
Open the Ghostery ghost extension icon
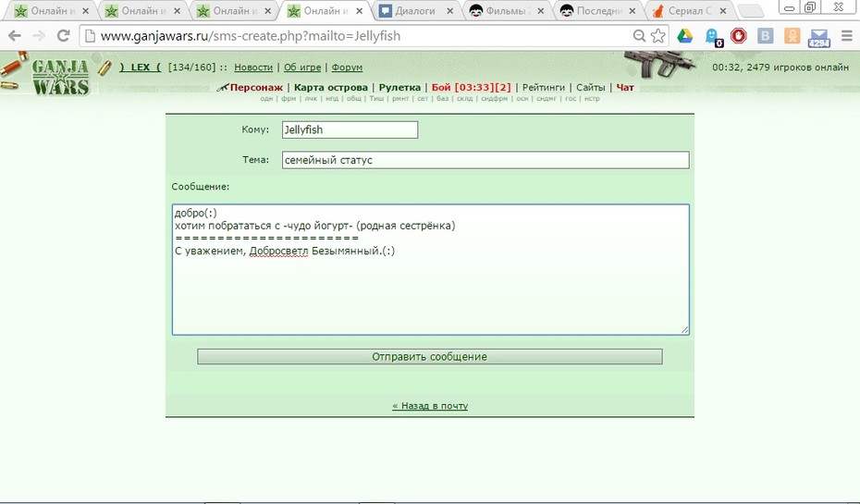[x=712, y=37]
